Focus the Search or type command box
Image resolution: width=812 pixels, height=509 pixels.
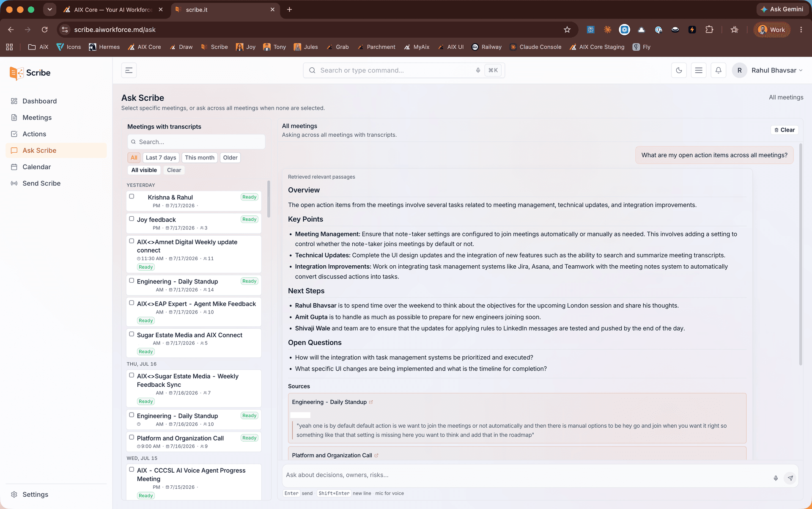pyautogui.click(x=404, y=70)
